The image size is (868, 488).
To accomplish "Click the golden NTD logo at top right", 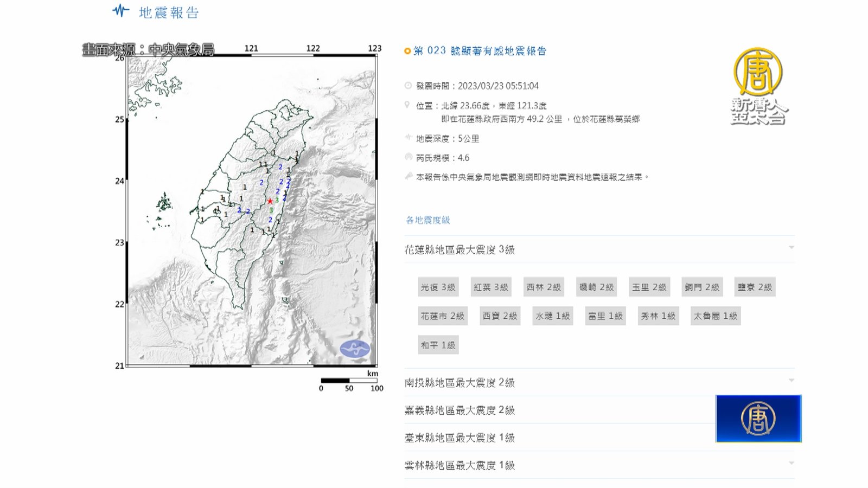I will tap(758, 72).
